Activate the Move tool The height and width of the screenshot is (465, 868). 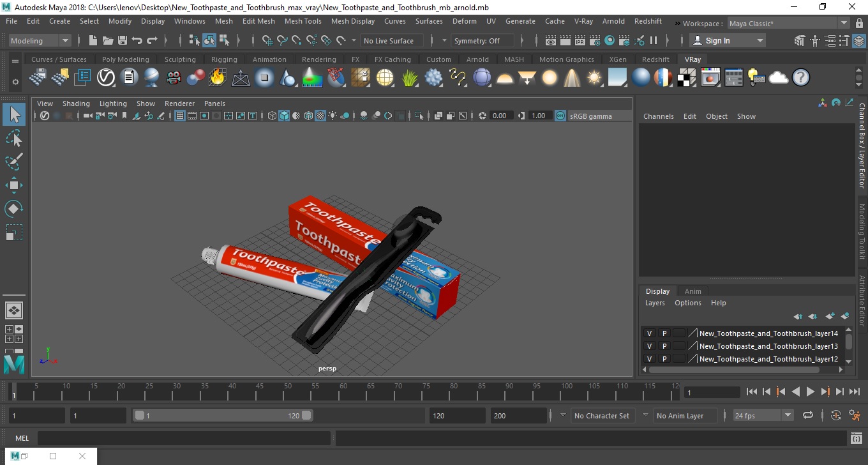click(14, 185)
